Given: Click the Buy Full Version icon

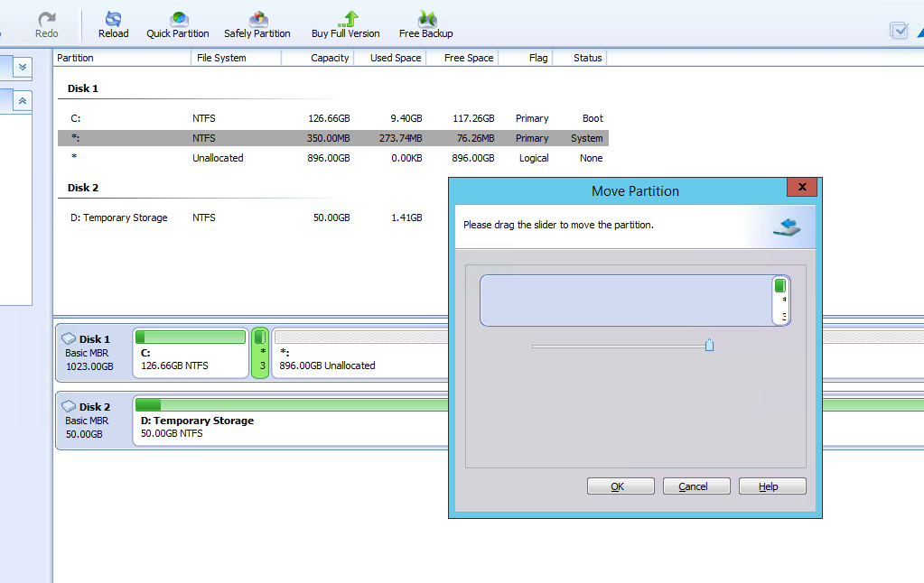Looking at the screenshot, I should (344, 18).
